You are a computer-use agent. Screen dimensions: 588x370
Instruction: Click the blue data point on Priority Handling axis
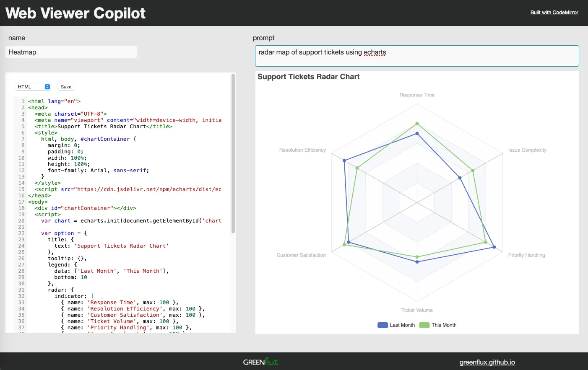pyautogui.click(x=494, y=247)
